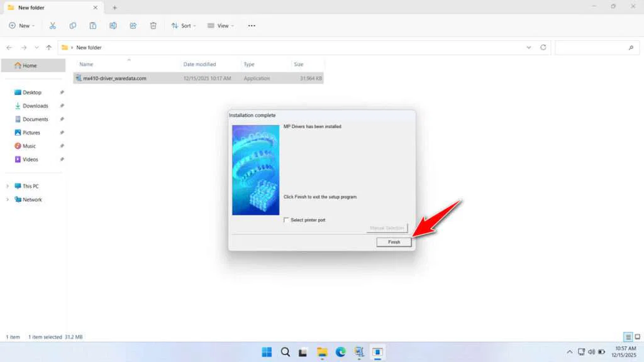Open the address bar dropdown arrow

529,47
